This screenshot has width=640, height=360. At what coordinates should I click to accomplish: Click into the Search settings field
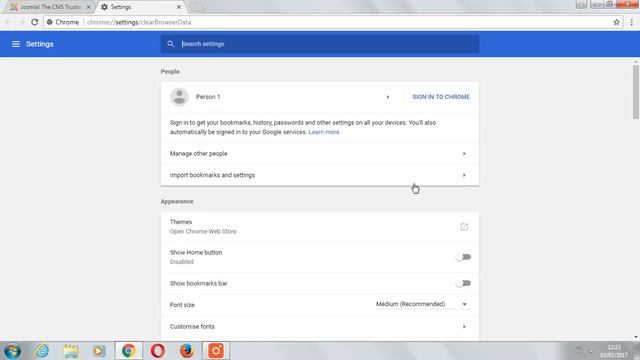[x=320, y=44]
